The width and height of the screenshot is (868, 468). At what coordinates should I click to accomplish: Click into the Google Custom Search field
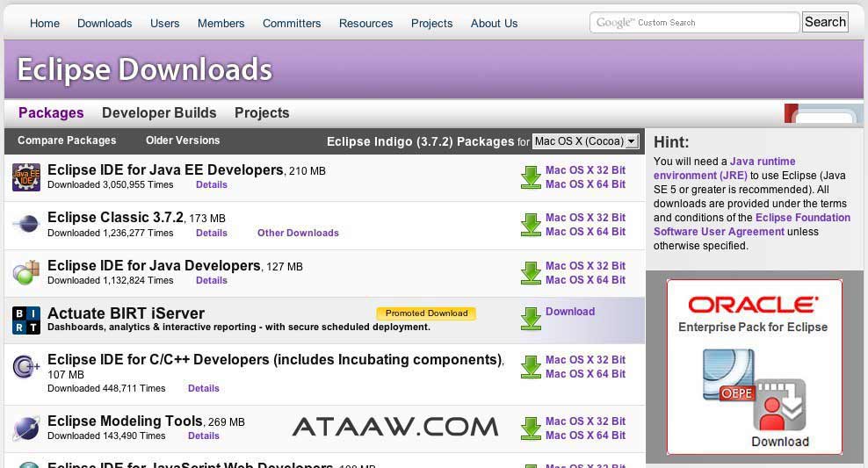[695, 23]
